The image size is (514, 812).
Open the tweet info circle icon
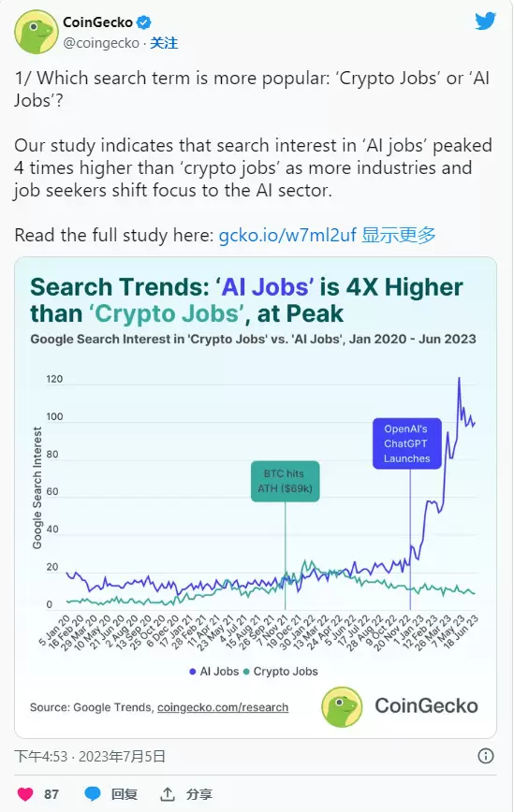tap(486, 756)
